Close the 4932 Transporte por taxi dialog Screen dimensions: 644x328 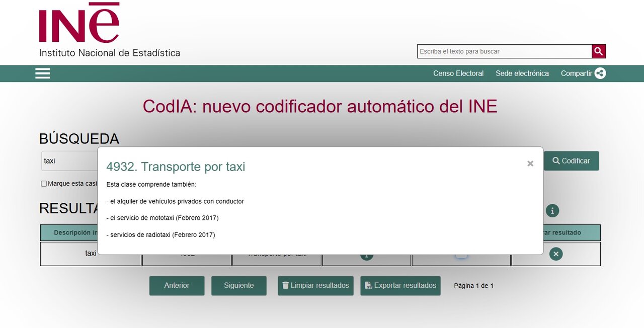click(530, 163)
